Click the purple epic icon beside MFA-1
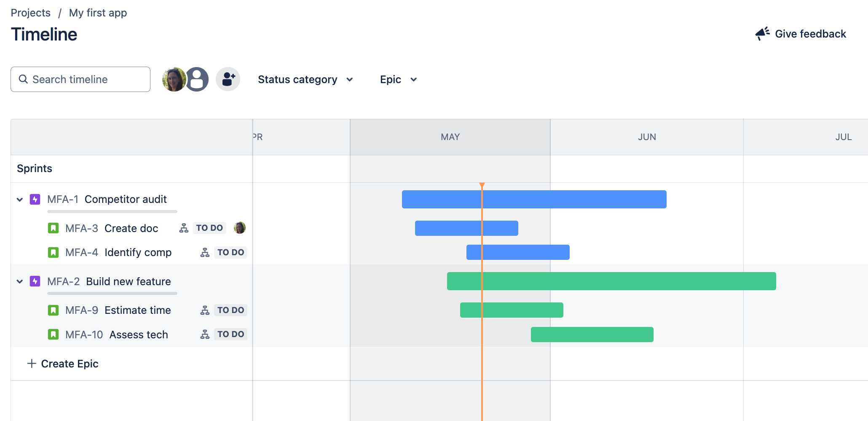Viewport: 868px width, 421px height. pos(35,199)
